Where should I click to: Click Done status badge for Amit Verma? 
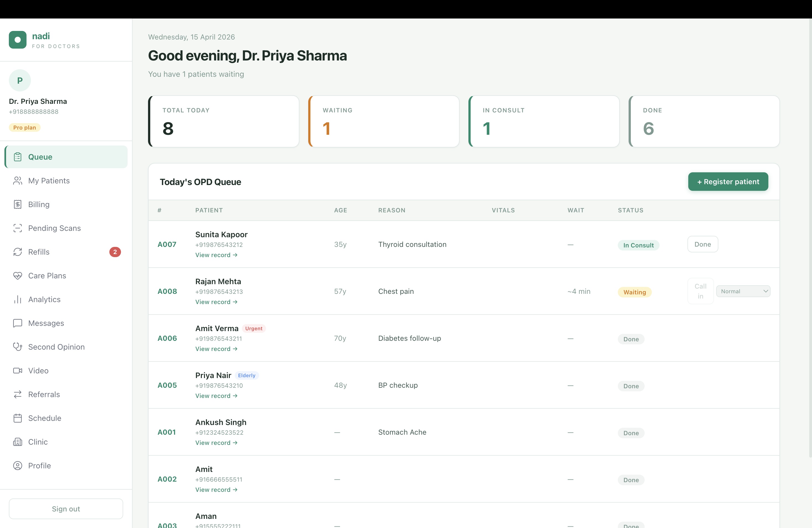tap(631, 339)
